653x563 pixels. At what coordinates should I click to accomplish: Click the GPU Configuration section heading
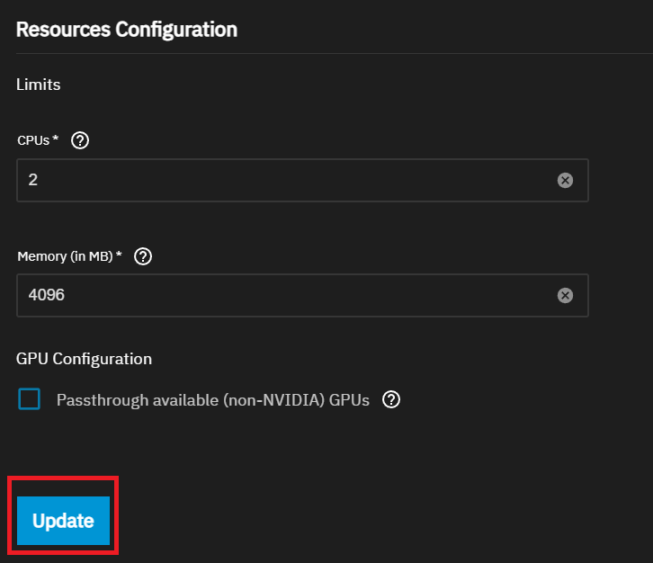(84, 358)
